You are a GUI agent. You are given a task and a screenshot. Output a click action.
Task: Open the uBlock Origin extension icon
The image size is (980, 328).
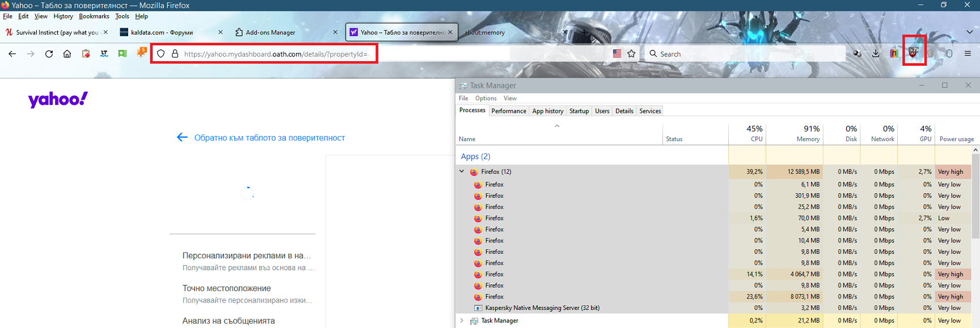(x=913, y=52)
